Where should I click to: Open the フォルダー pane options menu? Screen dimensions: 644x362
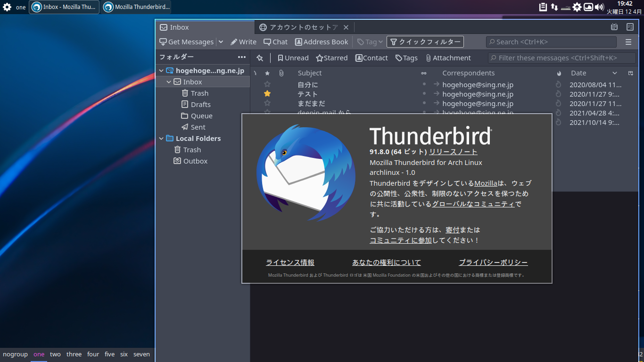pos(242,57)
